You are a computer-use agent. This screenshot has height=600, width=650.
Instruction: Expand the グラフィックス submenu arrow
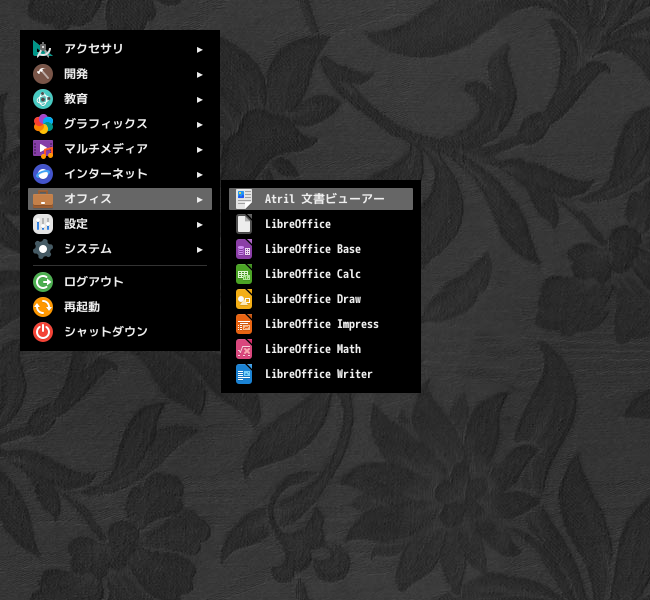click(x=199, y=124)
